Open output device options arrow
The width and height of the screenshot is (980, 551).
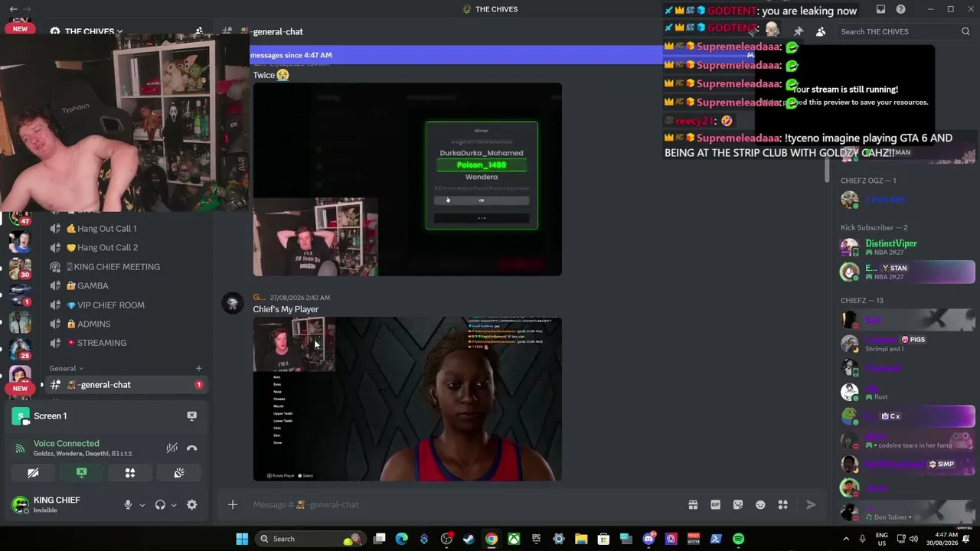(x=174, y=505)
